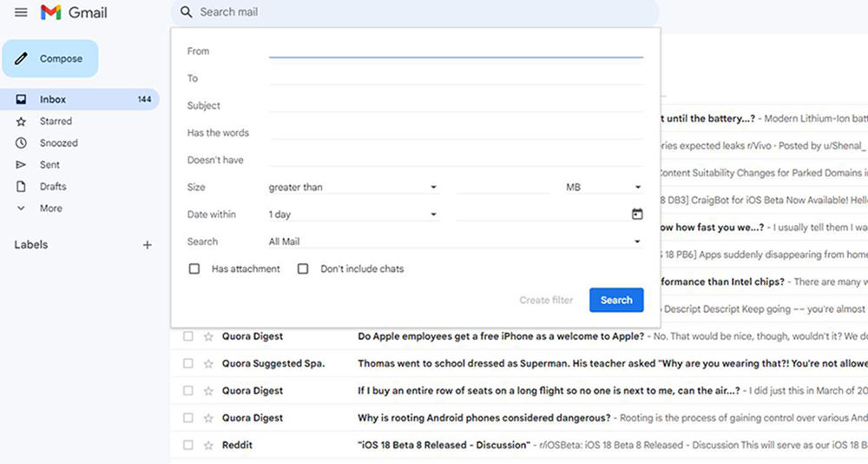868x464 pixels.
Task: Open the main menu hamburger icon
Action: pos(21,12)
